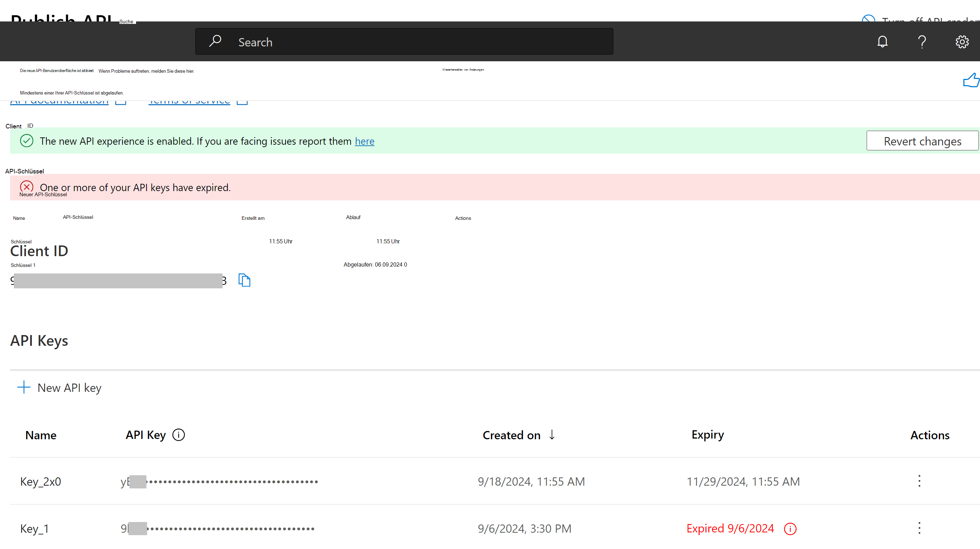Click the Expiry column header
980x549 pixels.
click(708, 435)
